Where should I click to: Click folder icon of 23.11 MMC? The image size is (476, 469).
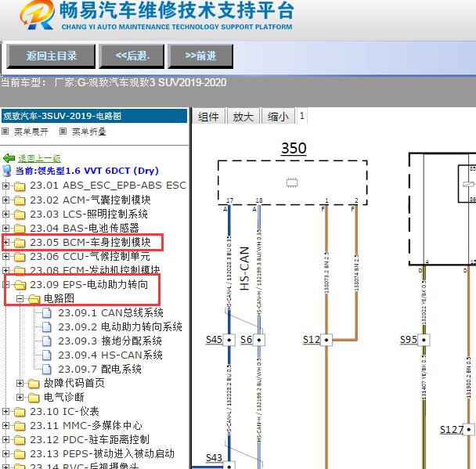click(x=20, y=426)
